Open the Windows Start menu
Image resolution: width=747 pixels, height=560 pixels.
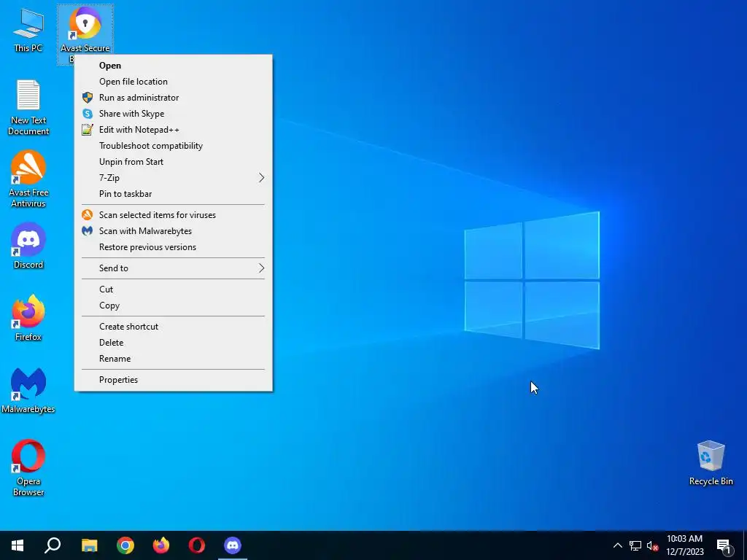(18, 545)
